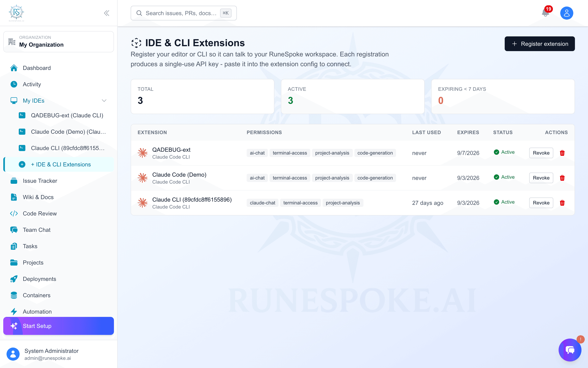Click the IDE & CLI Extensions heading icon
588x368 pixels.
click(x=136, y=43)
